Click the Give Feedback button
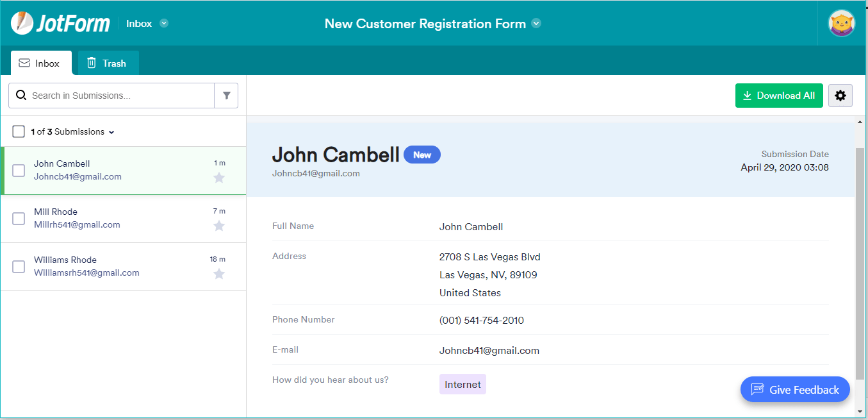Image resolution: width=868 pixels, height=420 pixels. click(x=795, y=389)
